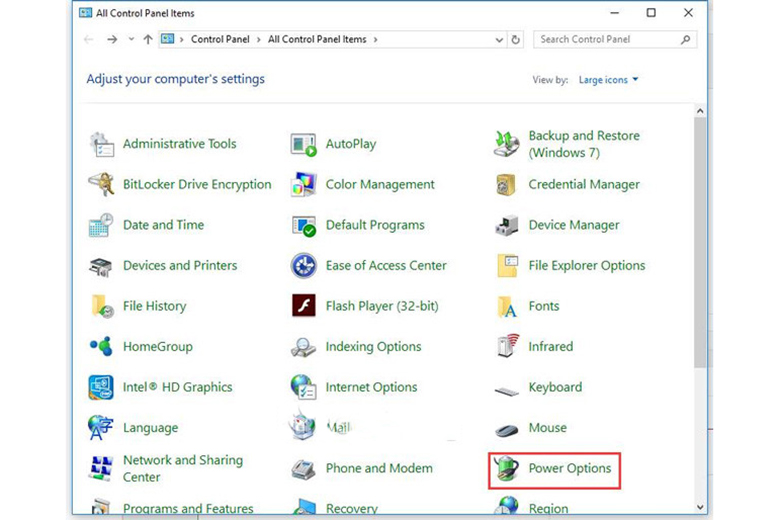
Task: Expand the View by Large icons dropdown
Action: 608,80
